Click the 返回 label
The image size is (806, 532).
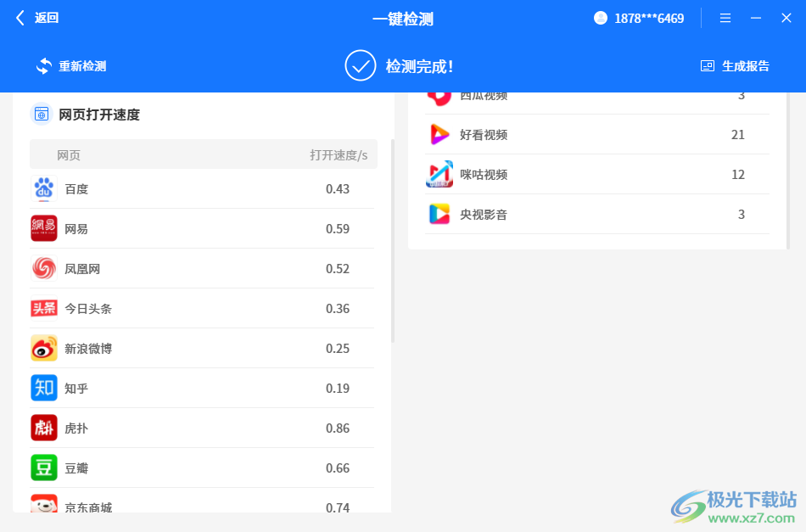click(47, 18)
